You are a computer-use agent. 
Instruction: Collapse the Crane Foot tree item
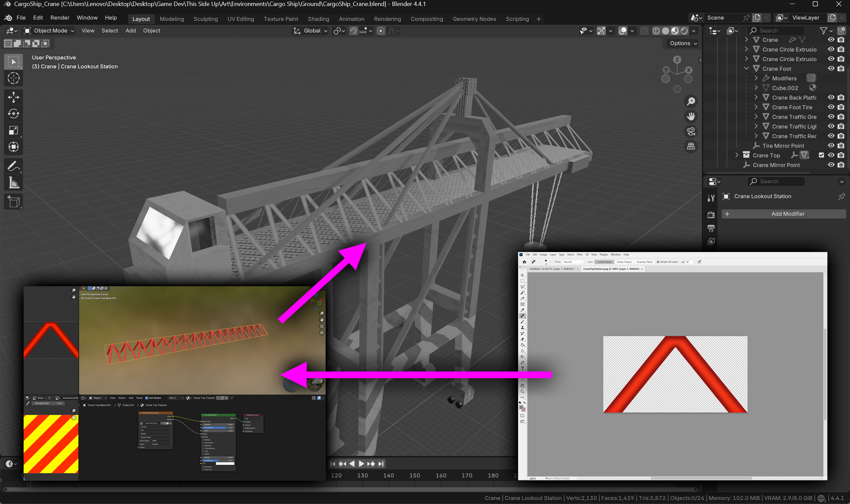746,69
